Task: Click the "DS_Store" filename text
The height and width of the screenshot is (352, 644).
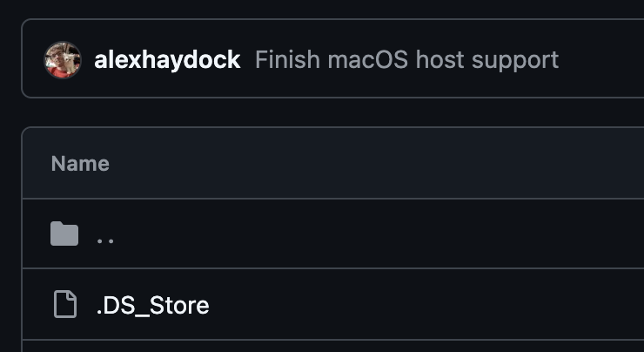Action: tap(157, 306)
